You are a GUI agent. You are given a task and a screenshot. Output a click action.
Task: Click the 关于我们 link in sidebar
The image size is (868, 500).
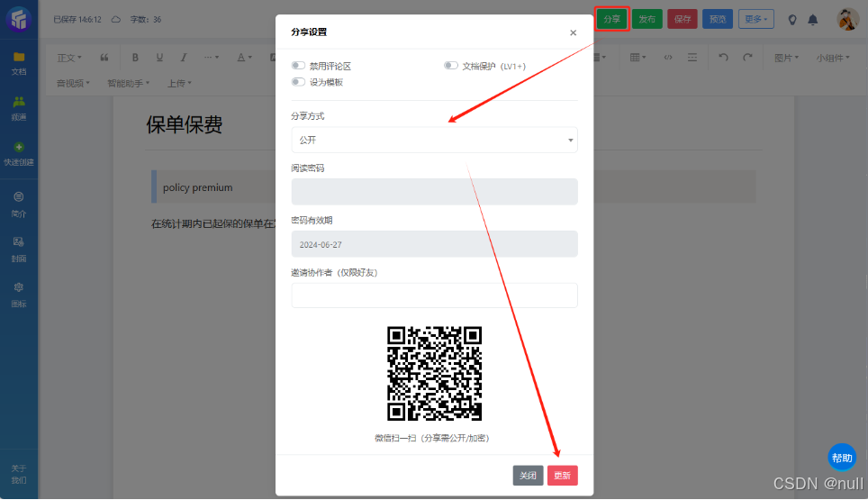pyautogui.click(x=19, y=475)
